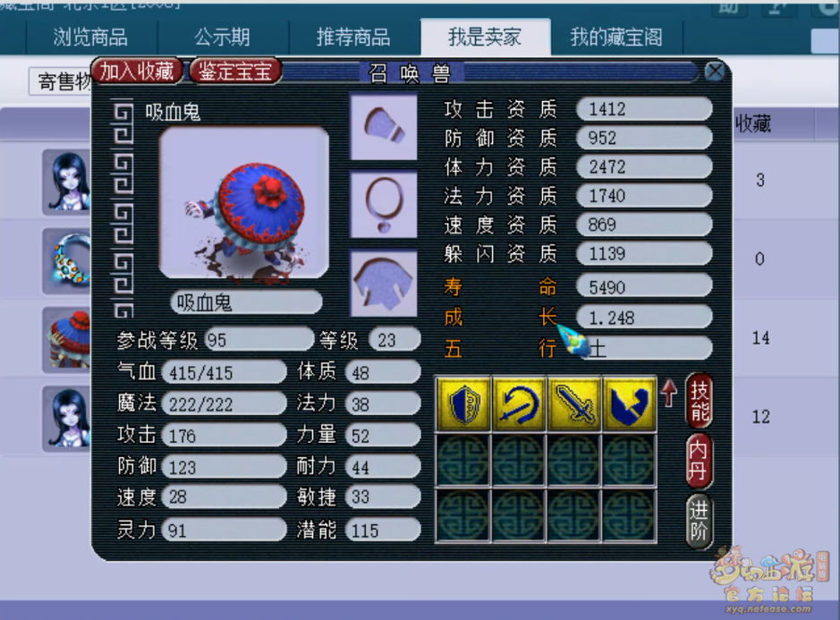Open the necklace equipment slot
Screen dimensions: 840x620
coord(383,204)
